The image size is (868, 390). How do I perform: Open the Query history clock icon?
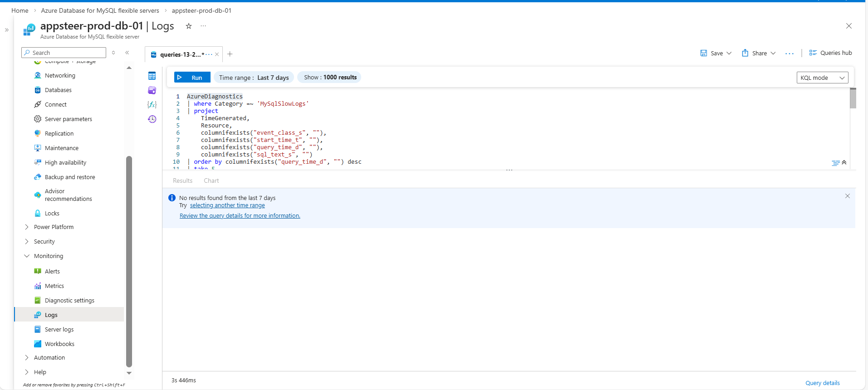click(x=152, y=119)
